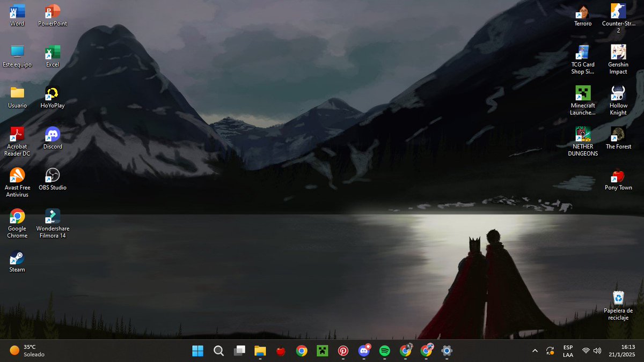Screen dimensions: 644x362
Task: Open the volume speaker tray icon
Action: [x=597, y=351]
